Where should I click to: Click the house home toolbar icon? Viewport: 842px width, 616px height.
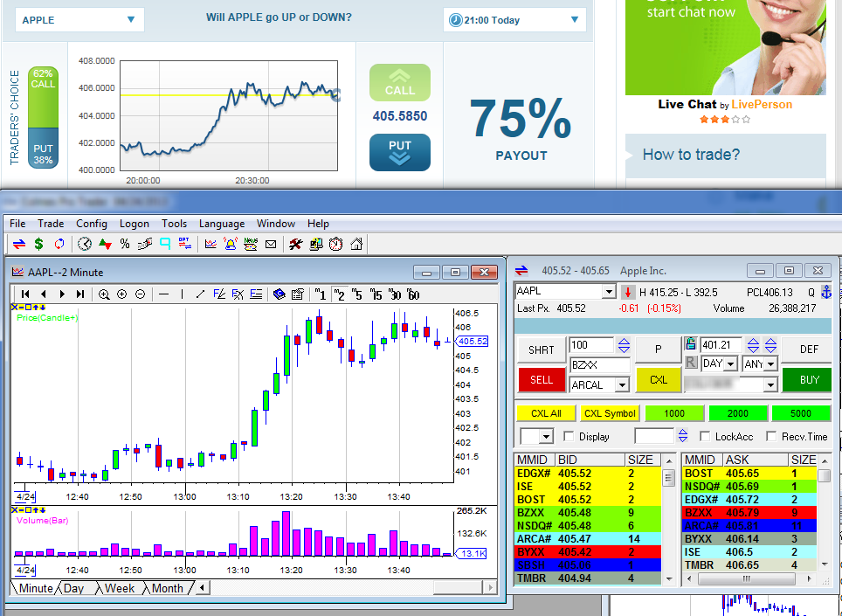click(356, 245)
